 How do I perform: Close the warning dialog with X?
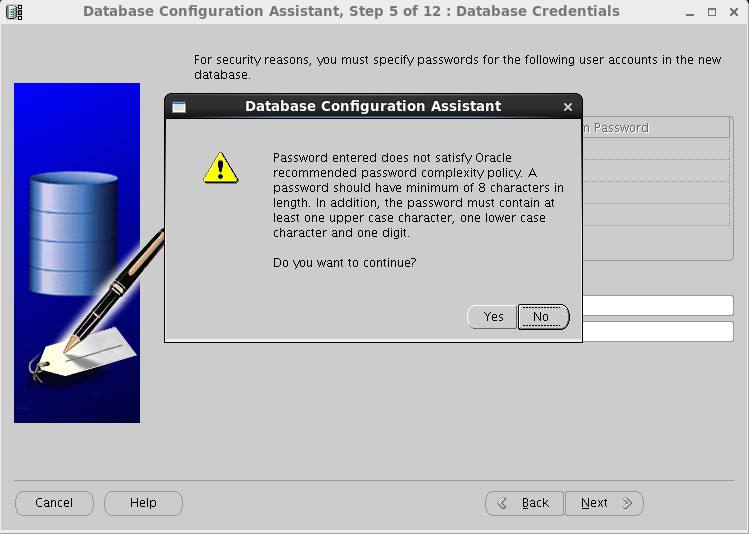point(567,107)
